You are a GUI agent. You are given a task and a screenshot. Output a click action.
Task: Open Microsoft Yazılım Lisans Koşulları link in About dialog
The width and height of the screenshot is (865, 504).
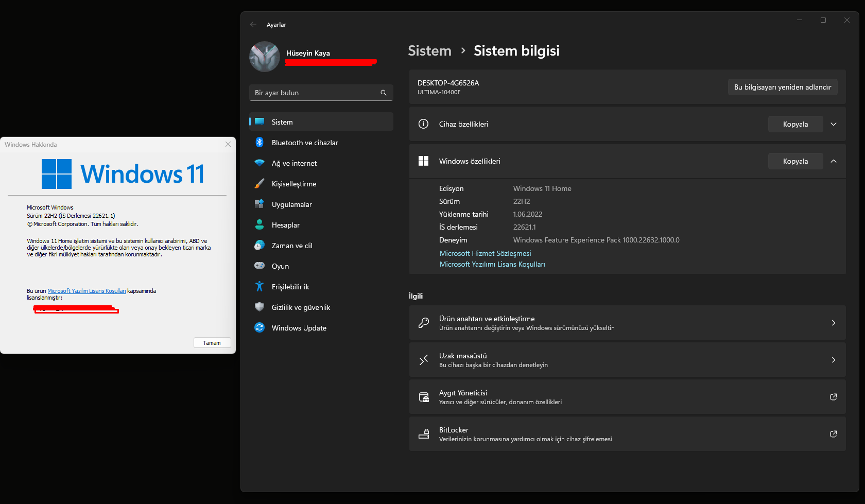[x=86, y=291]
